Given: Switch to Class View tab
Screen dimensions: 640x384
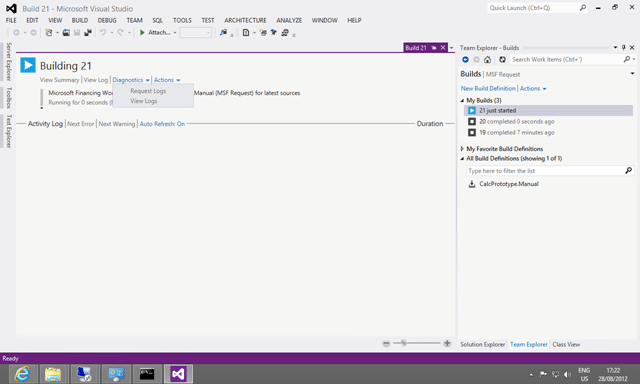Looking at the screenshot, I should click(x=566, y=344).
